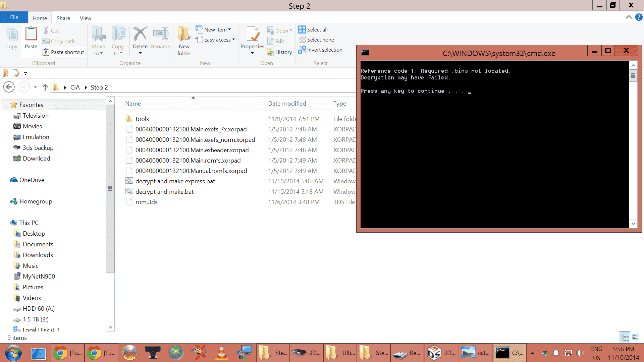Click Copy path in Clipboard group
644x362 pixels.
pyautogui.click(x=58, y=41)
